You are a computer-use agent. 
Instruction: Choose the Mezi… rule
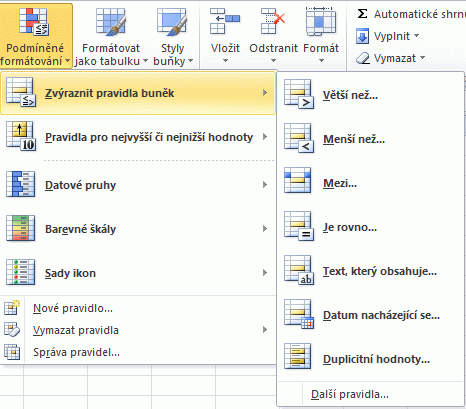point(370,183)
